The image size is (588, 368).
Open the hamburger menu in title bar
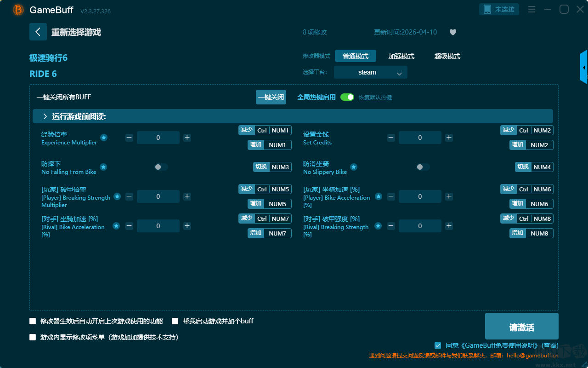(531, 9)
